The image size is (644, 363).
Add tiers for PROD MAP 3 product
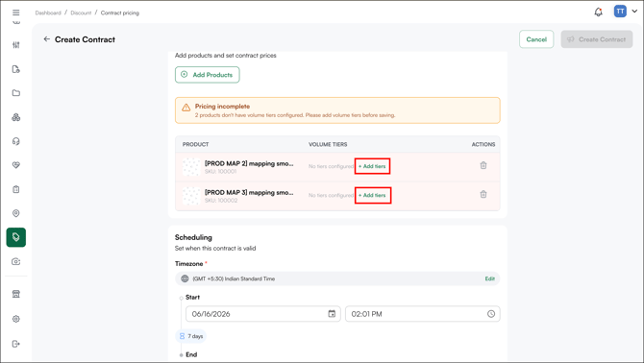[x=372, y=195]
